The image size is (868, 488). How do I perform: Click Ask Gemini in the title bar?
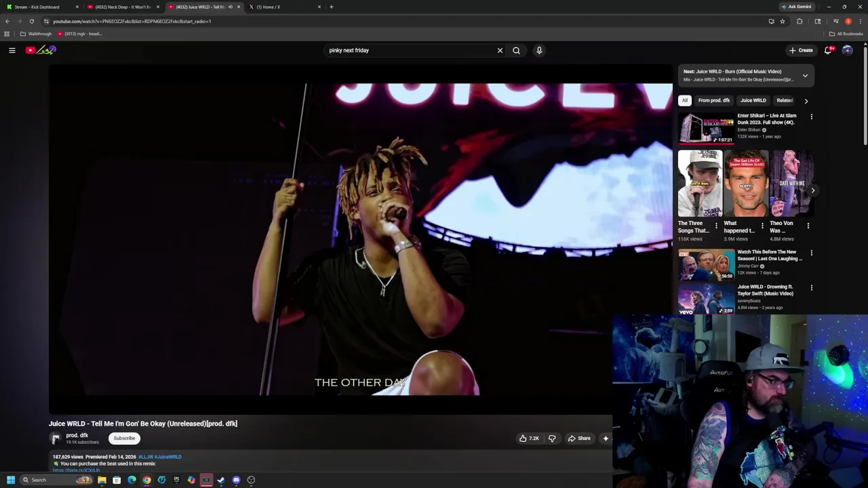(796, 7)
